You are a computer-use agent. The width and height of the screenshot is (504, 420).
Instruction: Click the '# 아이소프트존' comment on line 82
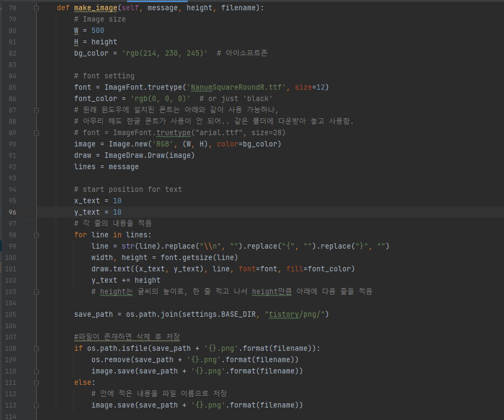coord(242,53)
